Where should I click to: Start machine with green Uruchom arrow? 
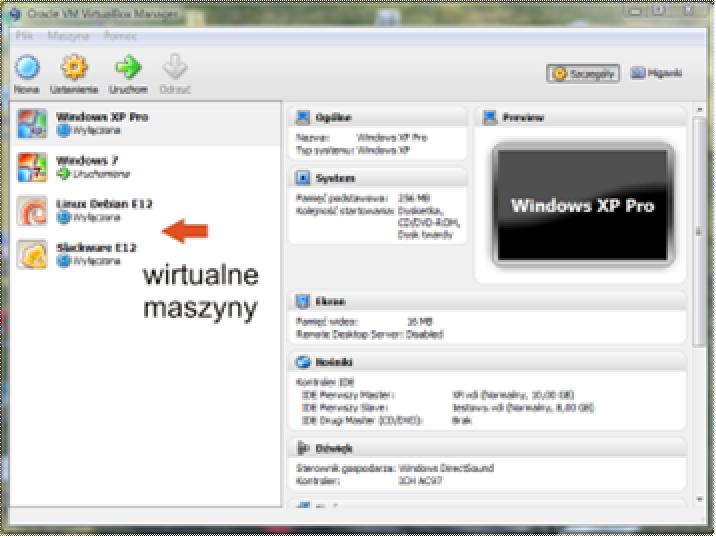click(128, 68)
